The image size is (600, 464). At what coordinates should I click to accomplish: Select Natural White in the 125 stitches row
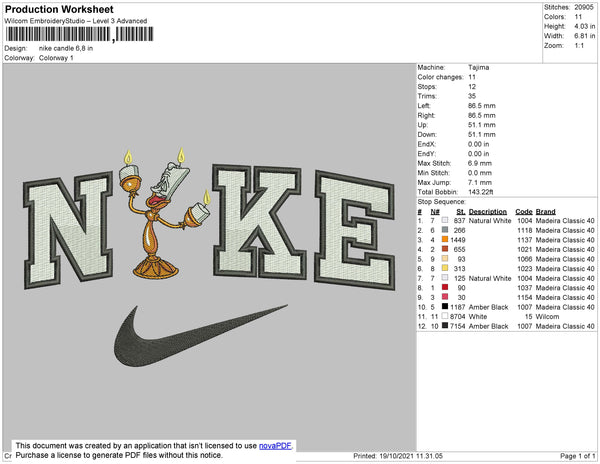coord(490,278)
